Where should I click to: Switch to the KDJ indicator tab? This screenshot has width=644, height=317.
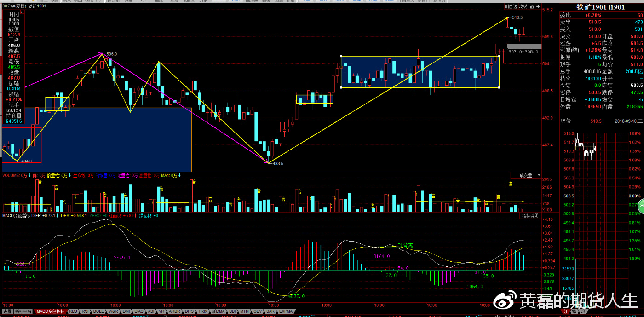coord(73,311)
